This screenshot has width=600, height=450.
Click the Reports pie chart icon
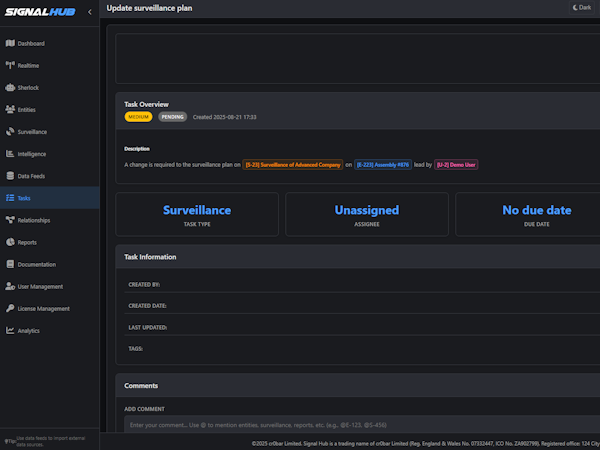(10, 242)
